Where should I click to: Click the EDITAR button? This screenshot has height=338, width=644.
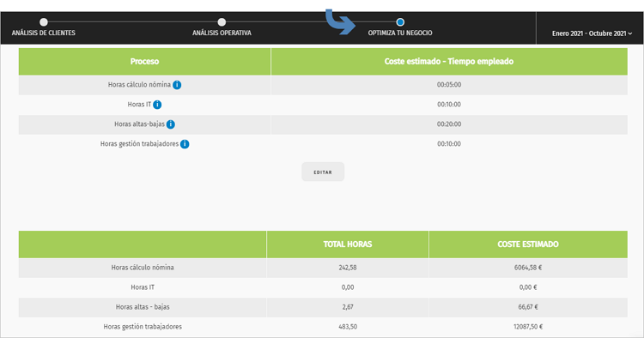point(323,172)
